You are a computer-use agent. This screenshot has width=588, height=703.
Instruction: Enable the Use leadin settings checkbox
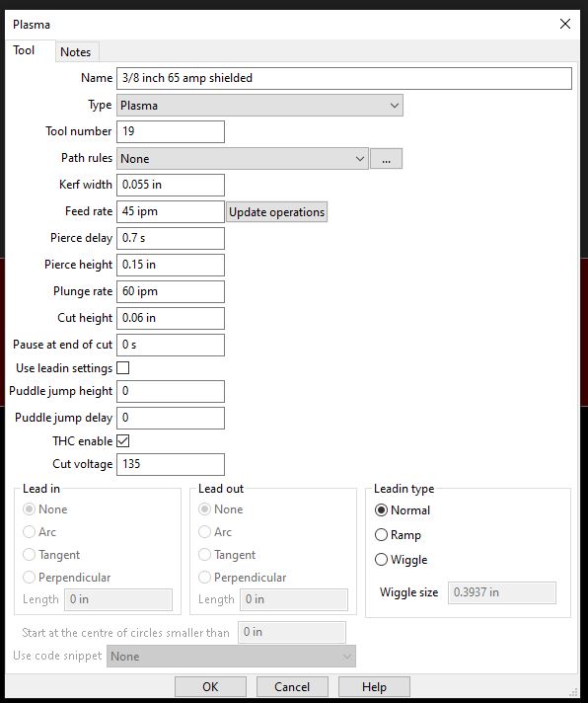(x=123, y=368)
